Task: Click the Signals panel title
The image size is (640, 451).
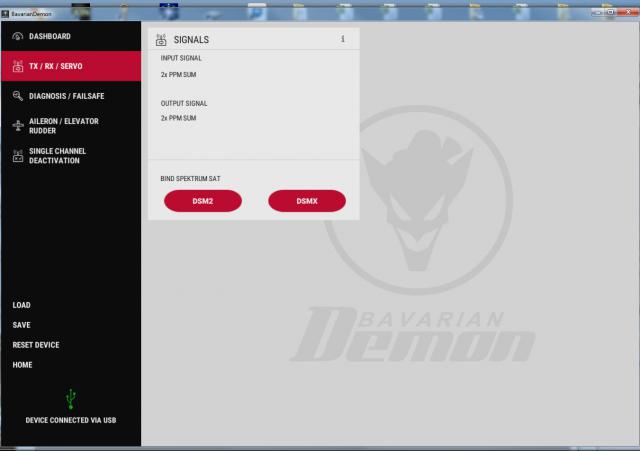Action: [x=191, y=40]
